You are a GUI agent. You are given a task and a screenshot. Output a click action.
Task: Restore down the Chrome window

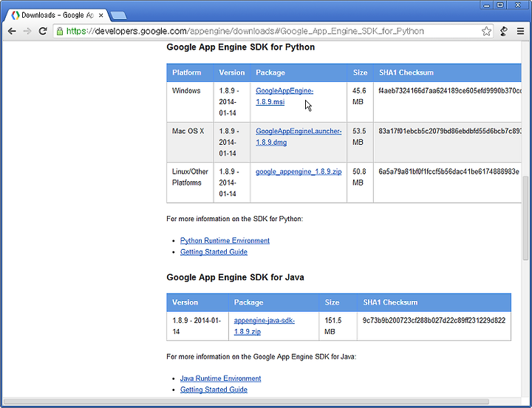coord(500,5)
